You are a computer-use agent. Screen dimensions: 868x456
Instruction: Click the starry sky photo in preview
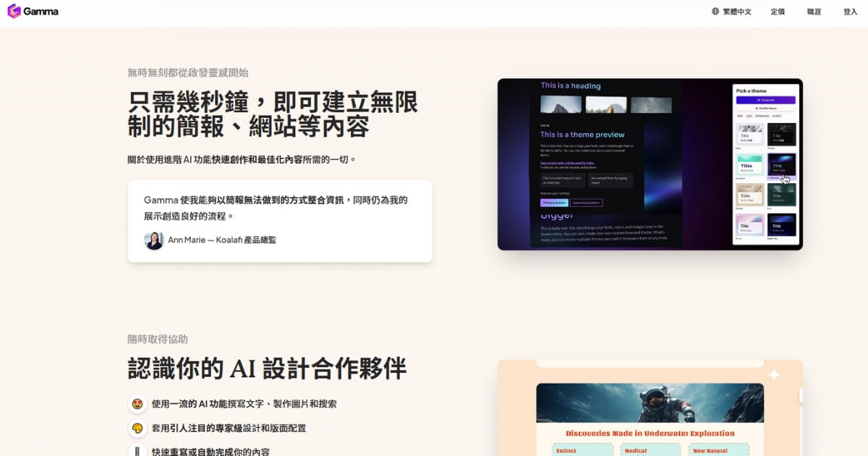tap(651, 105)
